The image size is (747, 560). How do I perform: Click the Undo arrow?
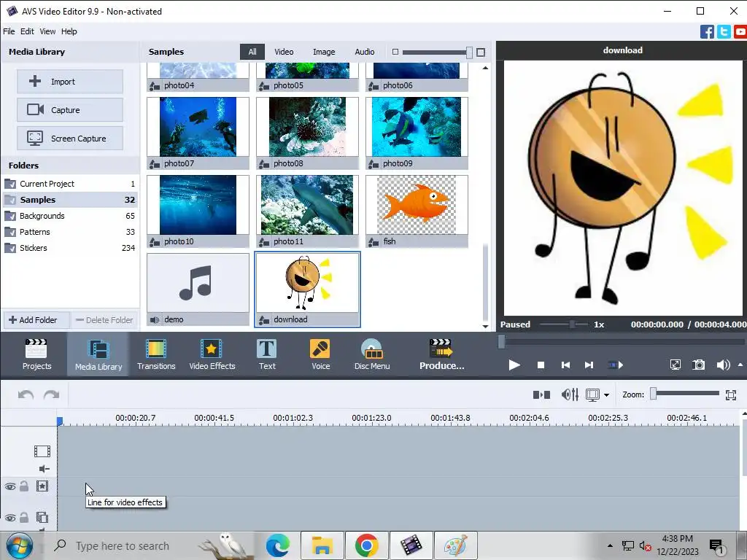pyautogui.click(x=26, y=394)
